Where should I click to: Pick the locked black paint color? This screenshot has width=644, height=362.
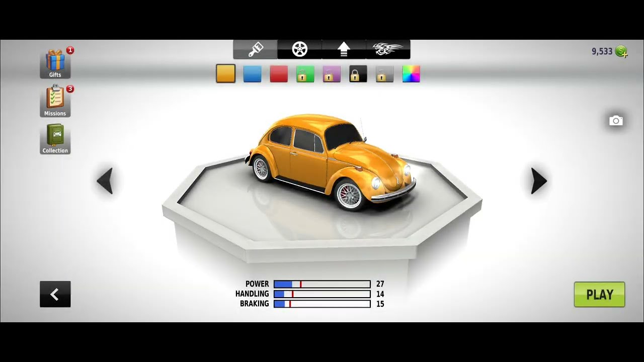[x=358, y=74]
